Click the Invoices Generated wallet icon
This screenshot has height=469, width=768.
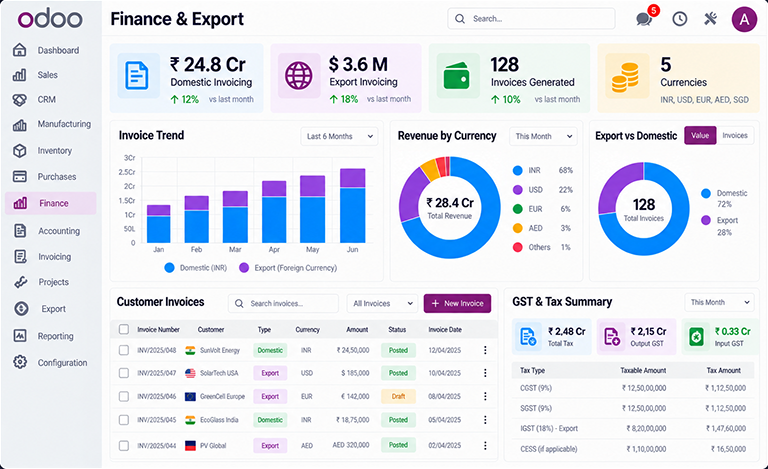(456, 75)
